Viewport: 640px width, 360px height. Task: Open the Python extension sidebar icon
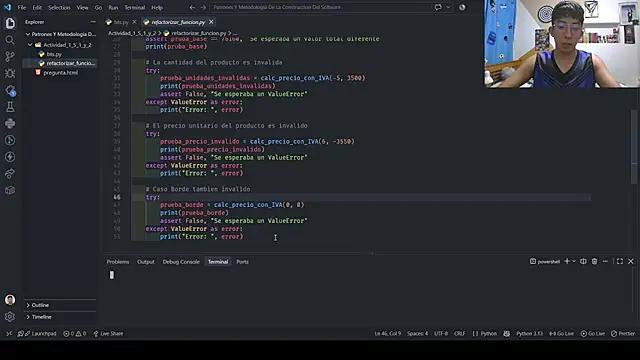click(10, 123)
